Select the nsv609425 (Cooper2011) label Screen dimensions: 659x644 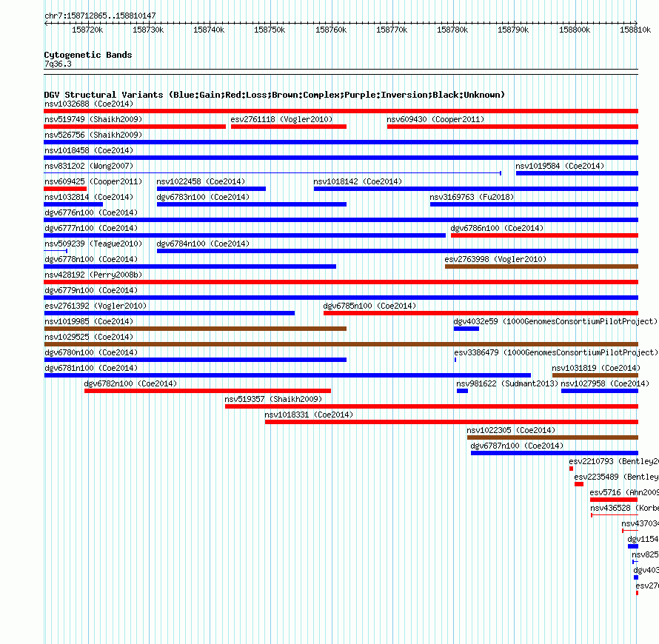point(93,181)
